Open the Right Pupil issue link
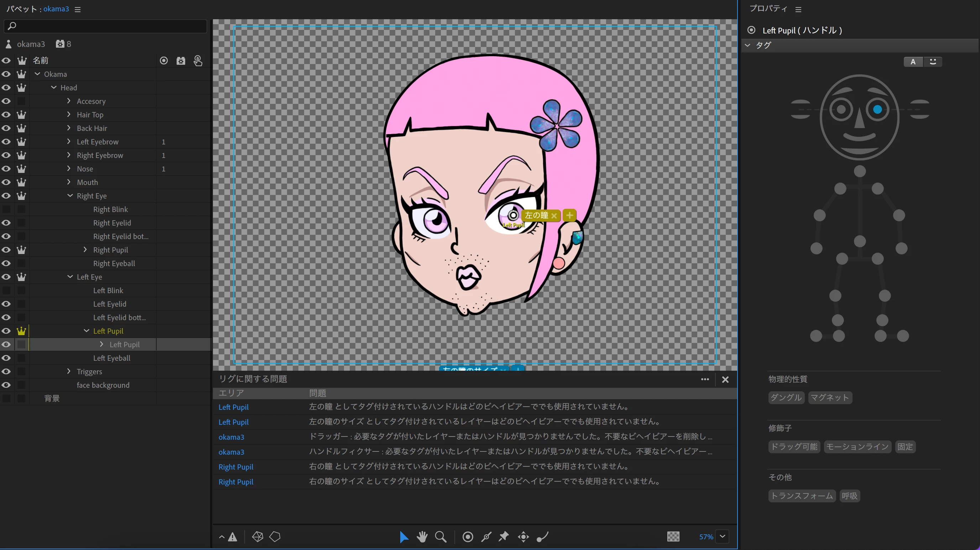This screenshot has height=550, width=980. coord(235,467)
